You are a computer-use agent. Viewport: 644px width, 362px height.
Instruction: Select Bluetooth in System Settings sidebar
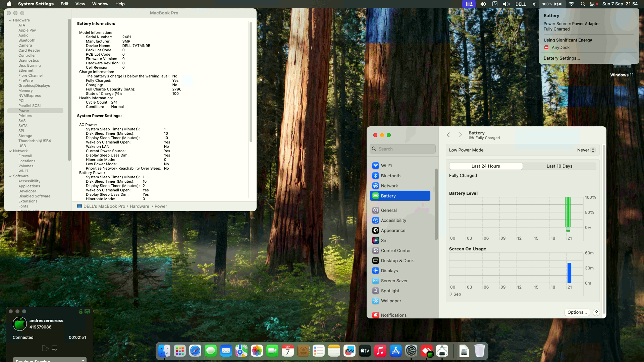tap(400, 176)
